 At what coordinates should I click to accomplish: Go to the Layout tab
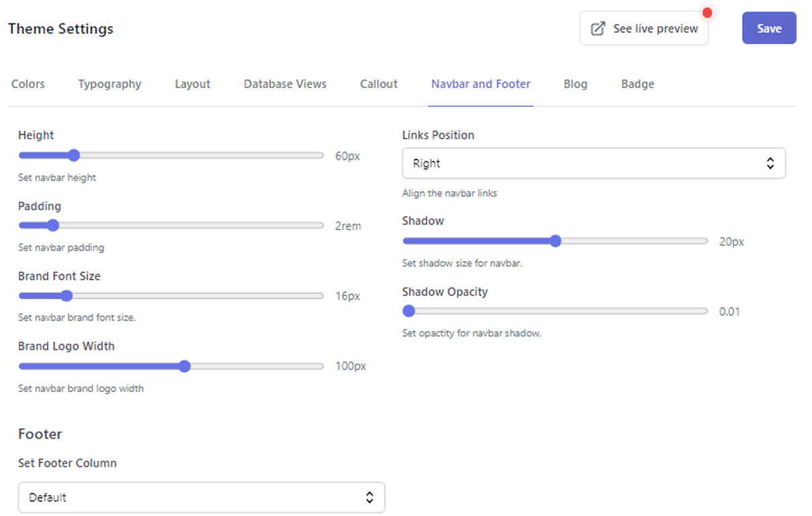(x=193, y=84)
